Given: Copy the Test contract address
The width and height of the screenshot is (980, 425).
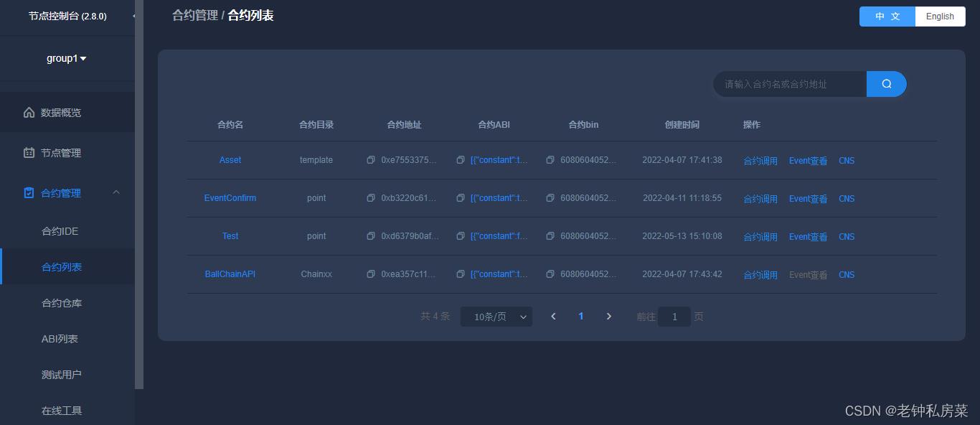Looking at the screenshot, I should pos(371,236).
